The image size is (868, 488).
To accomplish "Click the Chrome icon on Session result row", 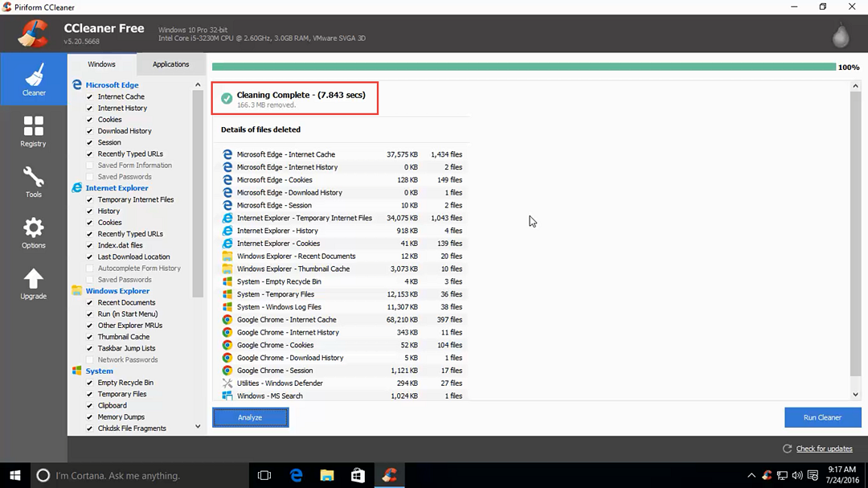I will 227,371.
